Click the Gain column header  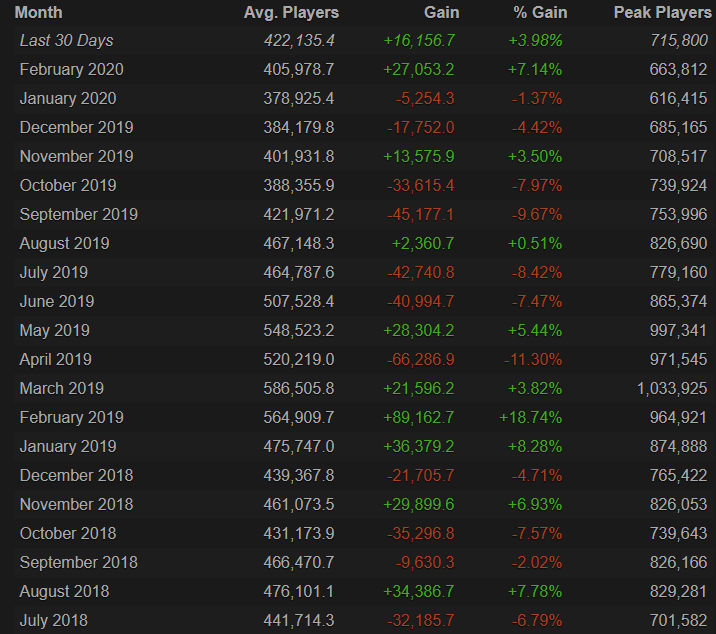(x=441, y=13)
